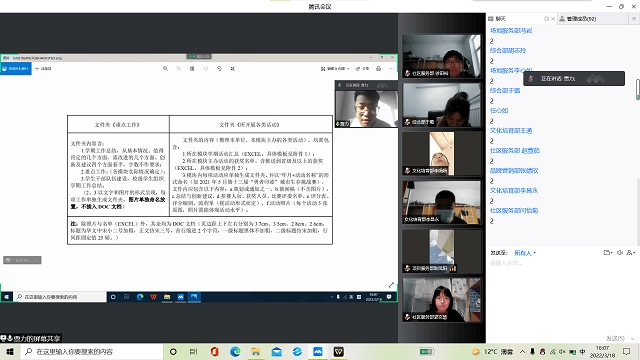Click the chat sender name 综合部于璐
The image size is (640, 360).
tap(505, 91)
